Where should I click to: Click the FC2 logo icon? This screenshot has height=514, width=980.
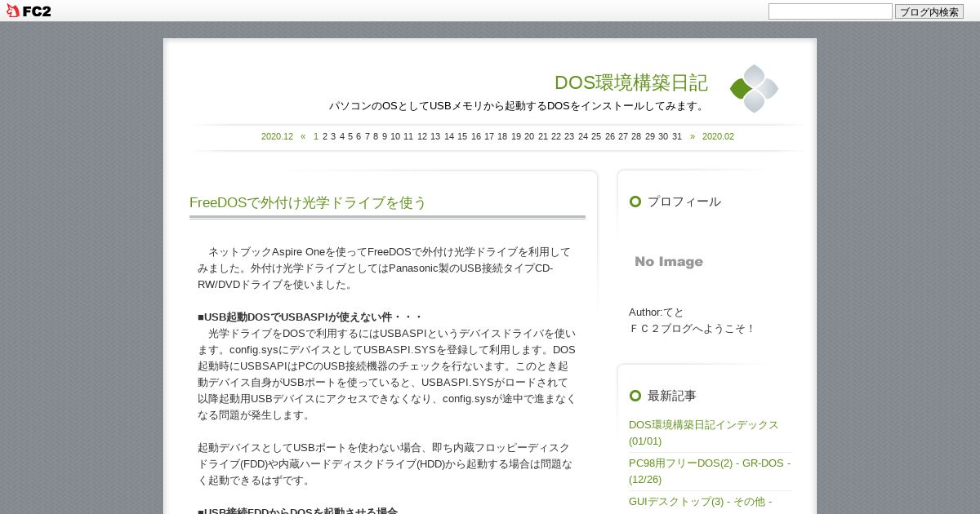click(29, 11)
